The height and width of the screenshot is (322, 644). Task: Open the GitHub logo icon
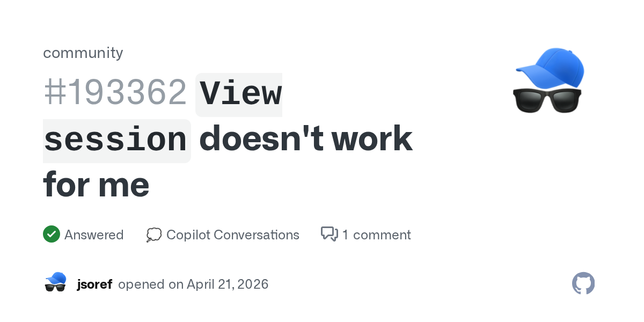tap(583, 283)
